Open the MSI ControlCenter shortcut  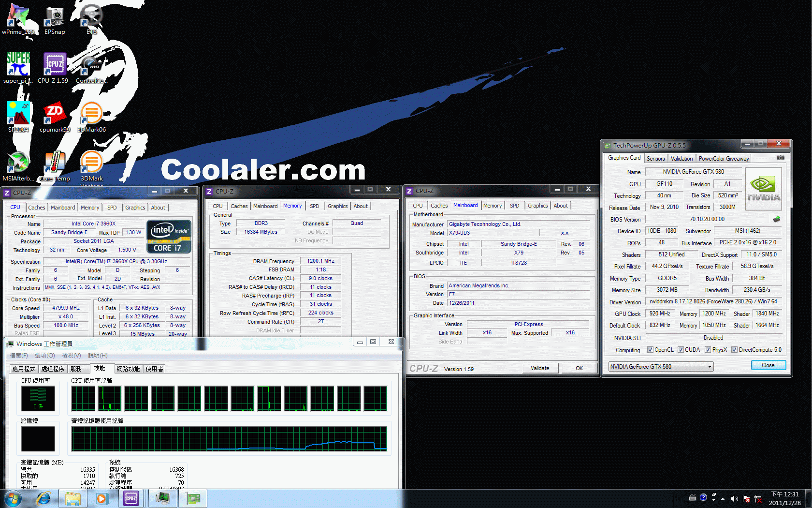pos(91,68)
